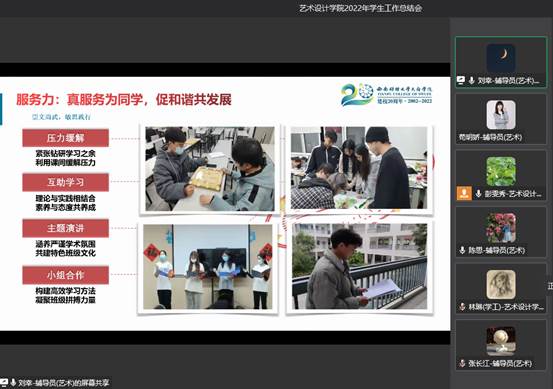Select the pink flowers avatar of 陈思

tap(501, 228)
